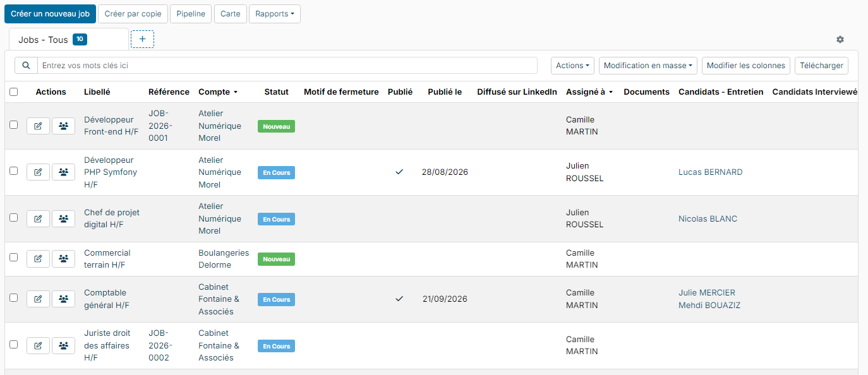This screenshot has height=375, width=868.
Task: Open candidate Nicolas BLANC
Action: pyautogui.click(x=708, y=219)
